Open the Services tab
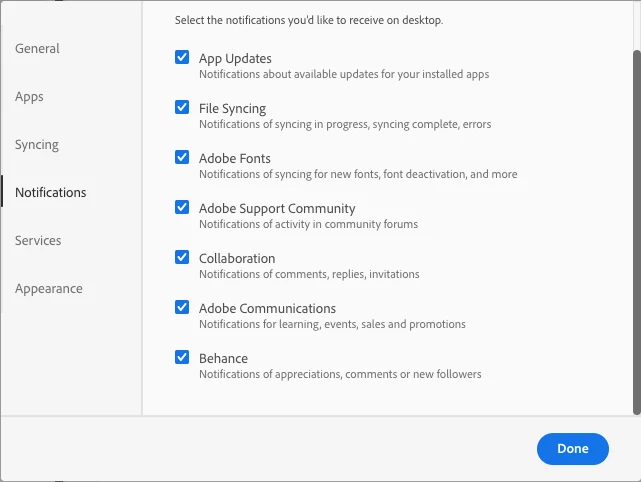The width and height of the screenshot is (641, 482). click(38, 240)
